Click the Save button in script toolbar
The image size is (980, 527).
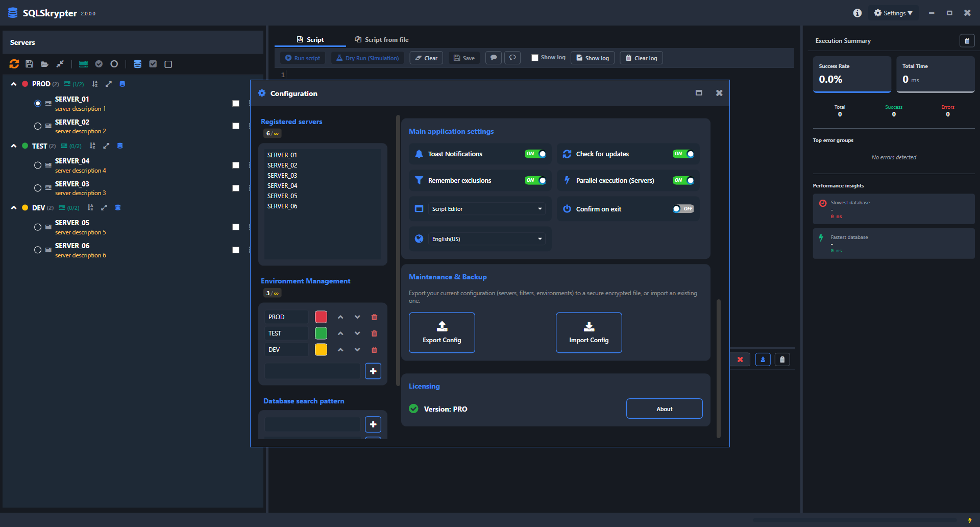pos(464,58)
